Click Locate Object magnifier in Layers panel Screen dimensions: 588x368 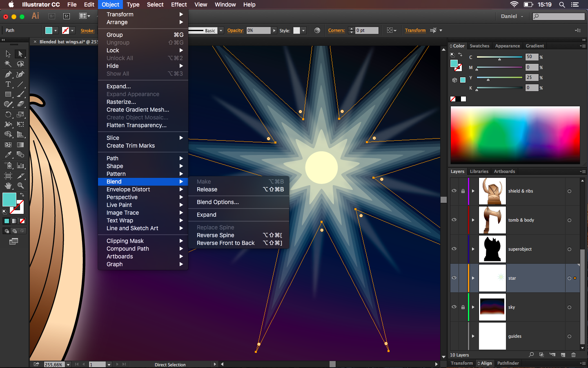pyautogui.click(x=531, y=355)
